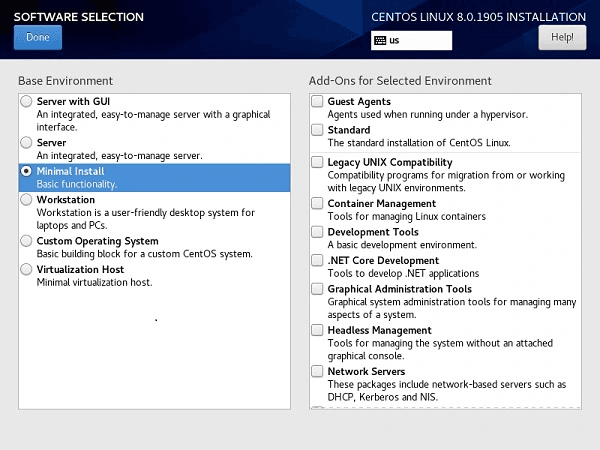
Task: Select the Server radio button
Action: click(26, 143)
